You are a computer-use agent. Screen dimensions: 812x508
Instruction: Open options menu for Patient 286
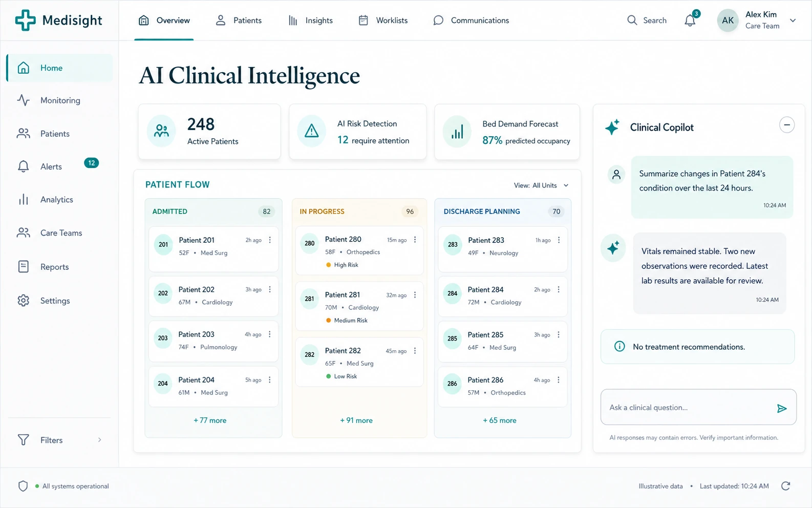click(x=559, y=379)
